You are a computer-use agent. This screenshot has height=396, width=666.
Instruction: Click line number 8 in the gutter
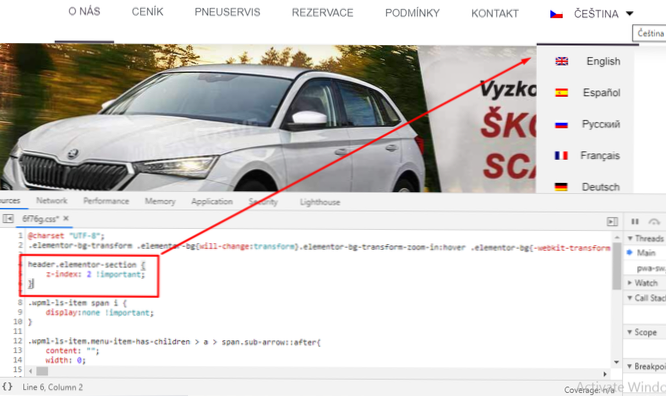(x=20, y=303)
